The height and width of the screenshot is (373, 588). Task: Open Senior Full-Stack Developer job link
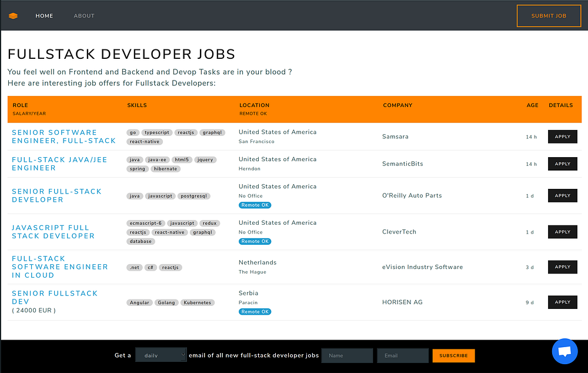point(56,195)
